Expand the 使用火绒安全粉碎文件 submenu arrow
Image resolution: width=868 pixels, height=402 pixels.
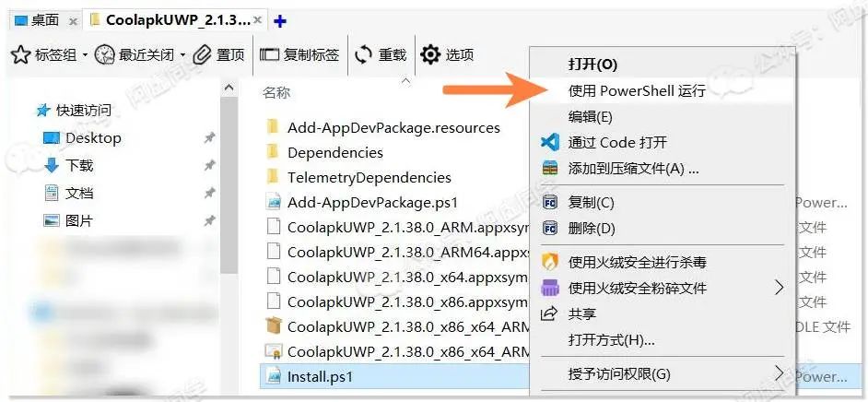pyautogui.click(x=780, y=288)
